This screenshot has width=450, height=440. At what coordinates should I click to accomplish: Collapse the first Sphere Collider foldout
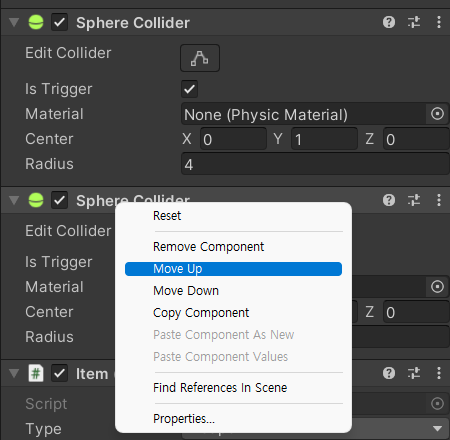(x=14, y=22)
